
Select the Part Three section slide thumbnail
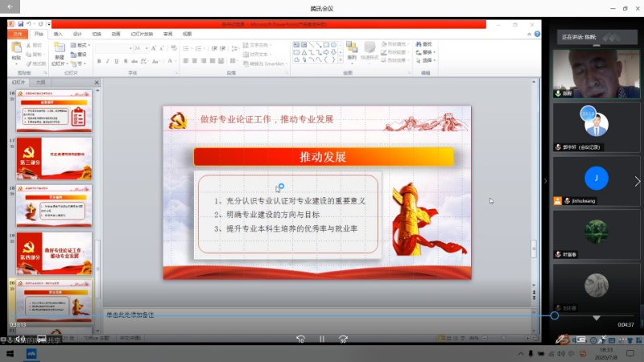54,158
